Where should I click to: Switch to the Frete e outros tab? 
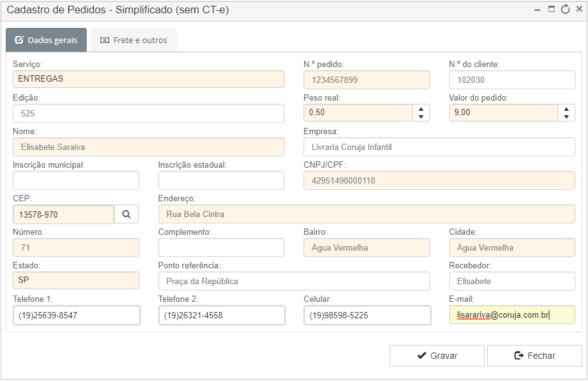click(134, 40)
